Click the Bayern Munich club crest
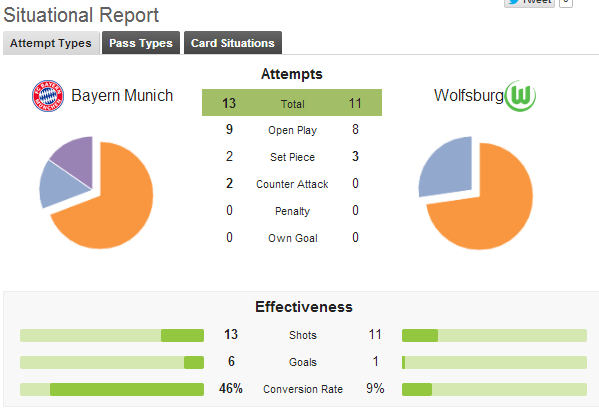Screen dimensions: 599x420 (x=48, y=96)
